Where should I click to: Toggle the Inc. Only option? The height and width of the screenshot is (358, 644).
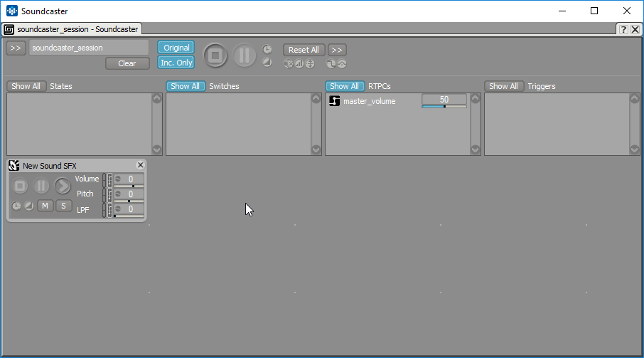click(x=176, y=63)
